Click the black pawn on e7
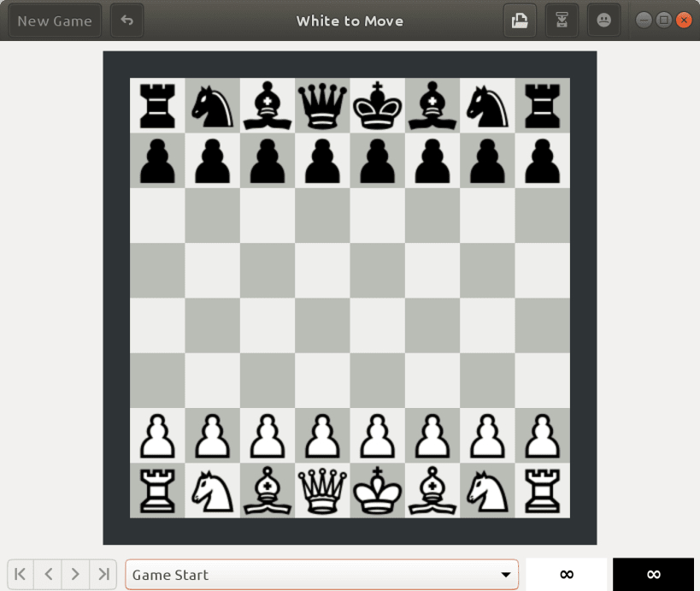The image size is (700, 591). click(x=377, y=161)
